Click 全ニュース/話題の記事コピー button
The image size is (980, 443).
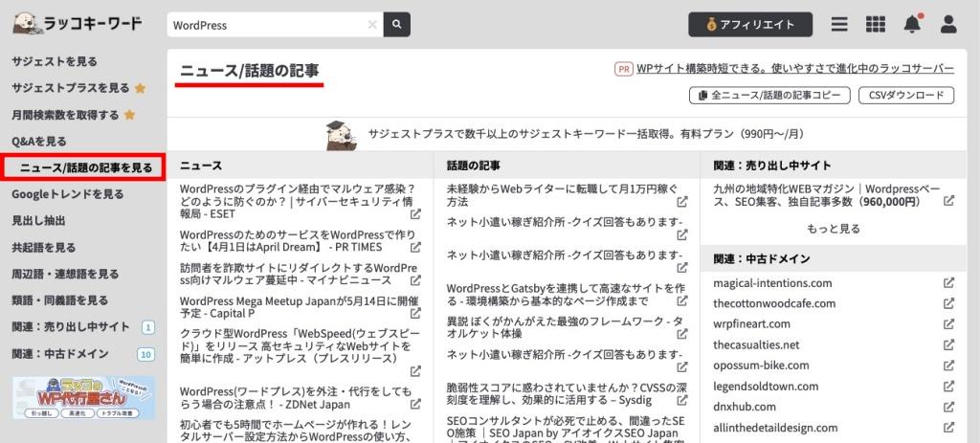click(x=769, y=96)
